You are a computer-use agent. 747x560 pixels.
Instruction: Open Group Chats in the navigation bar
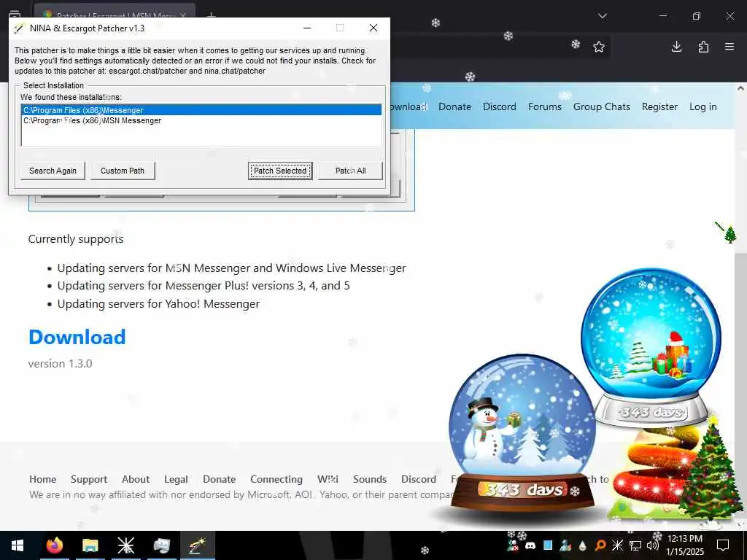(601, 106)
